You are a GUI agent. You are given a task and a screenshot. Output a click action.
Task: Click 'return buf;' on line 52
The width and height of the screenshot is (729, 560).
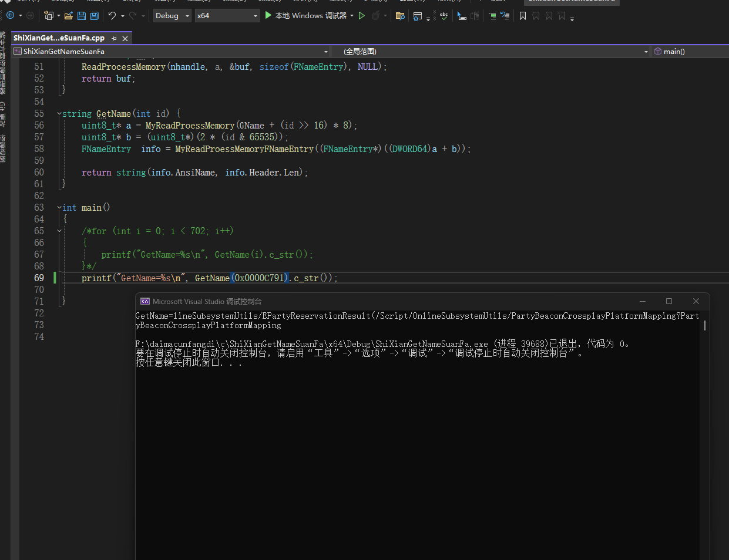pos(109,79)
